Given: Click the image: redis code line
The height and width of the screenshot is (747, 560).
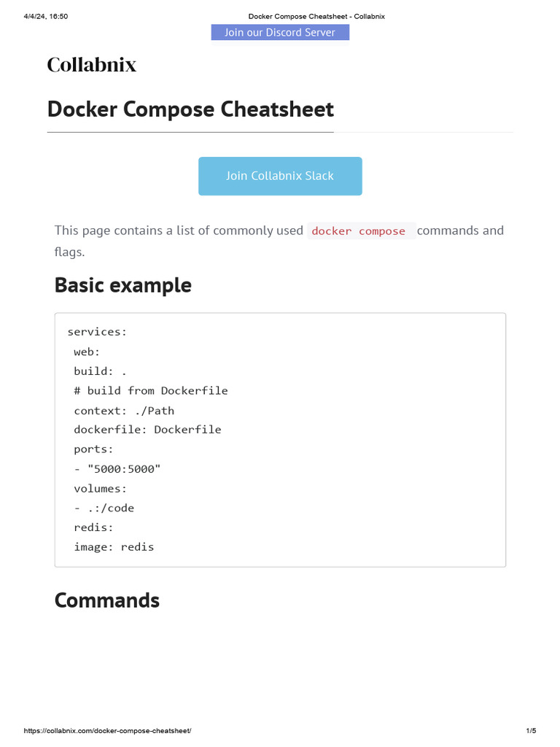Looking at the screenshot, I should [114, 547].
